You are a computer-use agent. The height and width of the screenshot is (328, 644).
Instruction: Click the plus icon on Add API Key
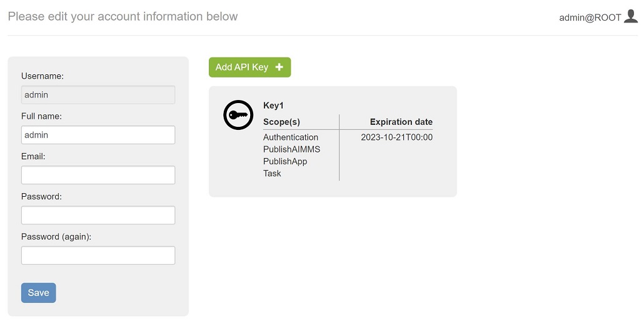pos(279,67)
